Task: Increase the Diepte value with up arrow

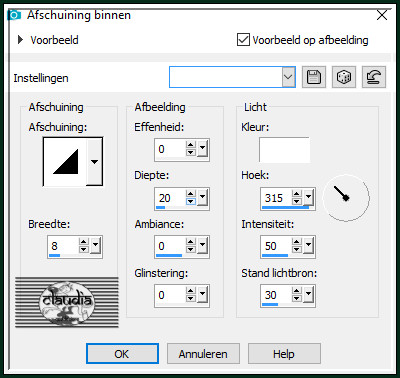Action: (x=191, y=193)
